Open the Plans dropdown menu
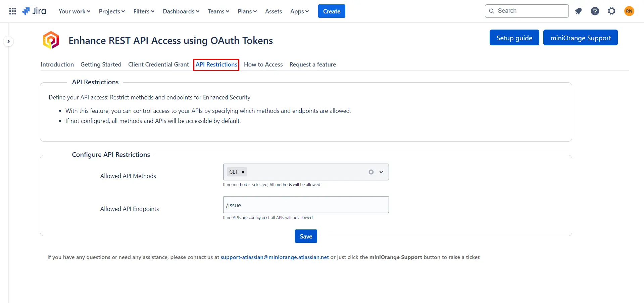 (247, 11)
